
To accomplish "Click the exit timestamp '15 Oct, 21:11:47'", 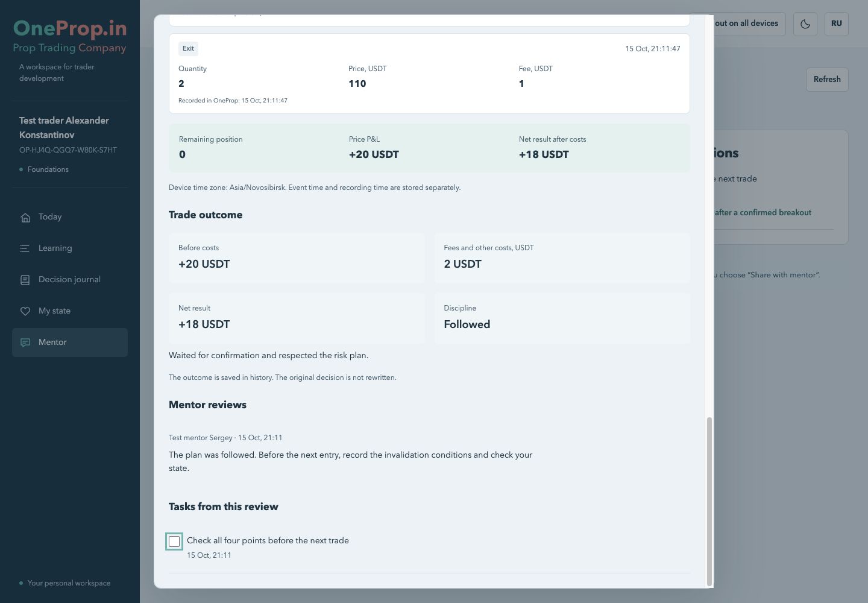I will (x=653, y=49).
